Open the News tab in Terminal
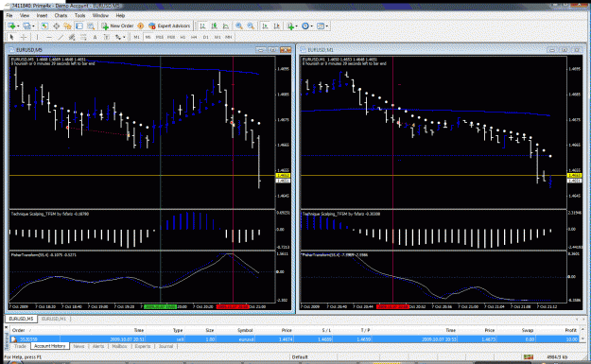 point(78,346)
